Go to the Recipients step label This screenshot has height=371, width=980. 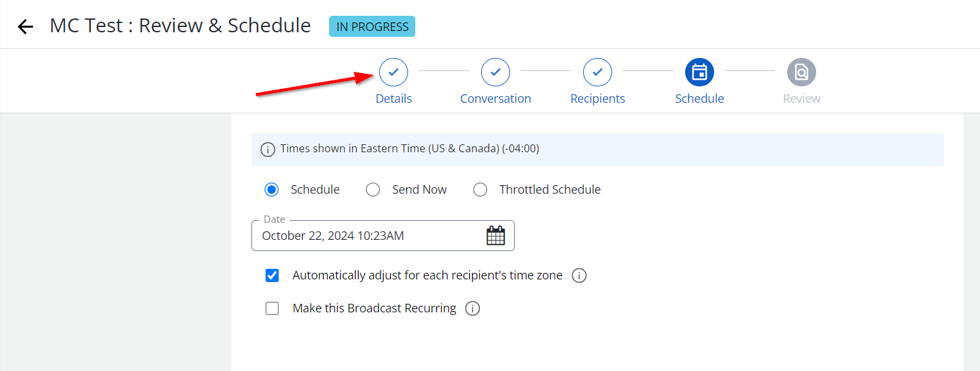[598, 99]
